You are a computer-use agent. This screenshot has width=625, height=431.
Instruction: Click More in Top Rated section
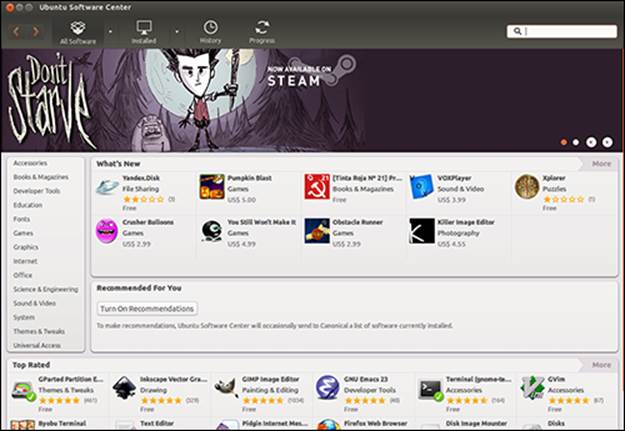pos(601,365)
